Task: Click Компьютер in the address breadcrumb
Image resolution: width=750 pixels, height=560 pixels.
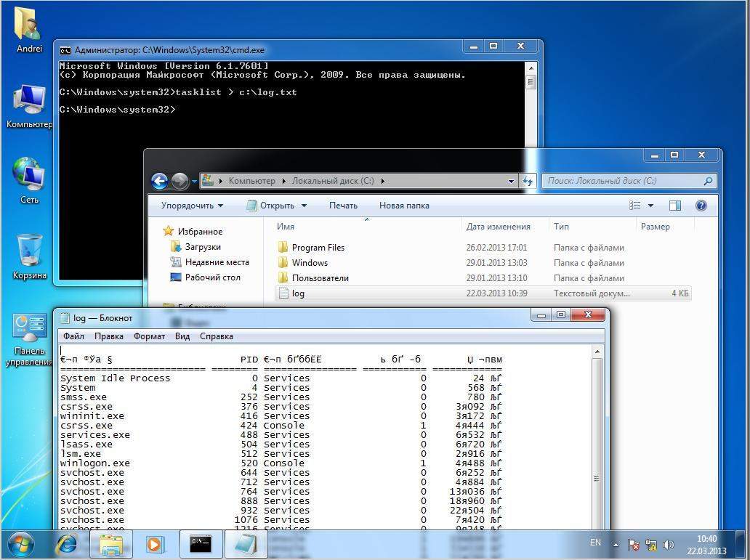Action: 251,181
